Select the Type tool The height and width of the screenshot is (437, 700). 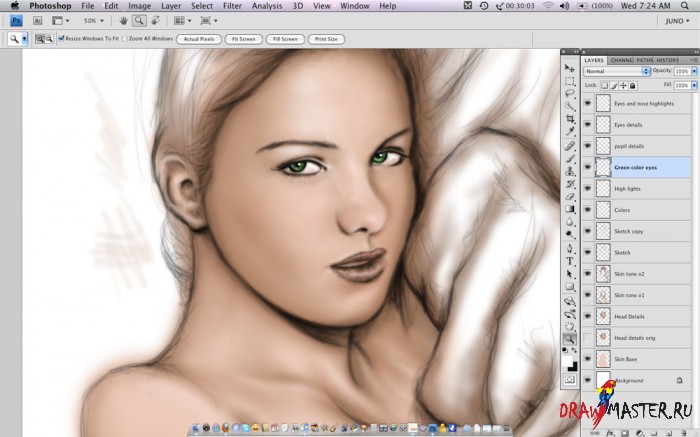click(x=570, y=261)
